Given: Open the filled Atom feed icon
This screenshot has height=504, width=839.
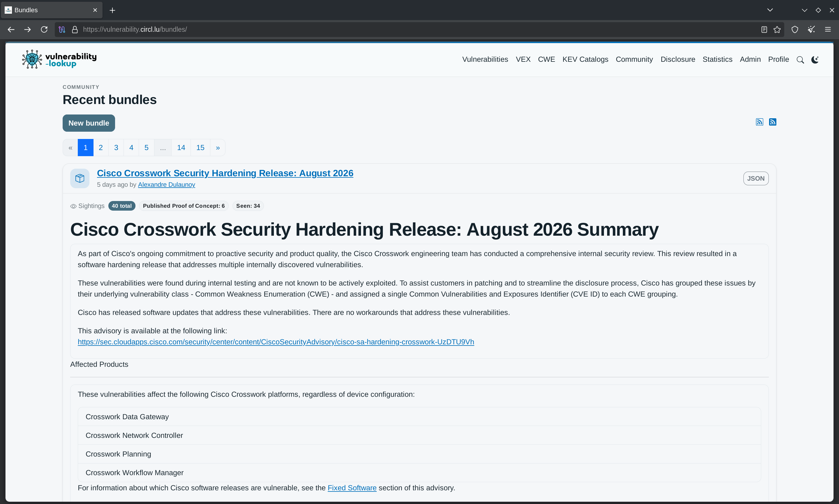Looking at the screenshot, I should pyautogui.click(x=773, y=122).
